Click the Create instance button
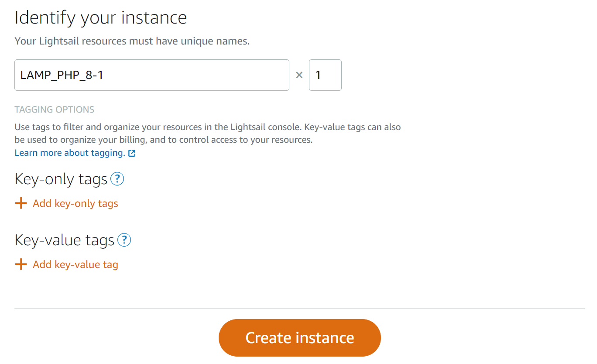Image resolution: width=597 pixels, height=364 pixels. click(x=300, y=338)
